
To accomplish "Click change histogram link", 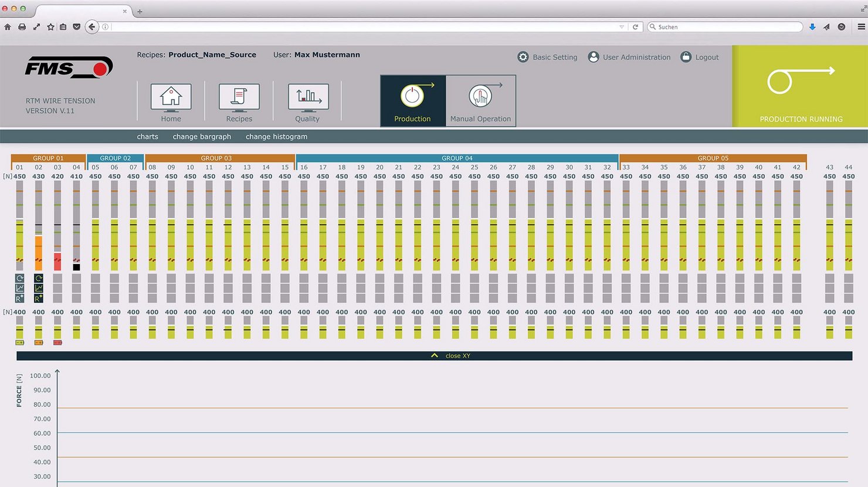I will click(276, 137).
